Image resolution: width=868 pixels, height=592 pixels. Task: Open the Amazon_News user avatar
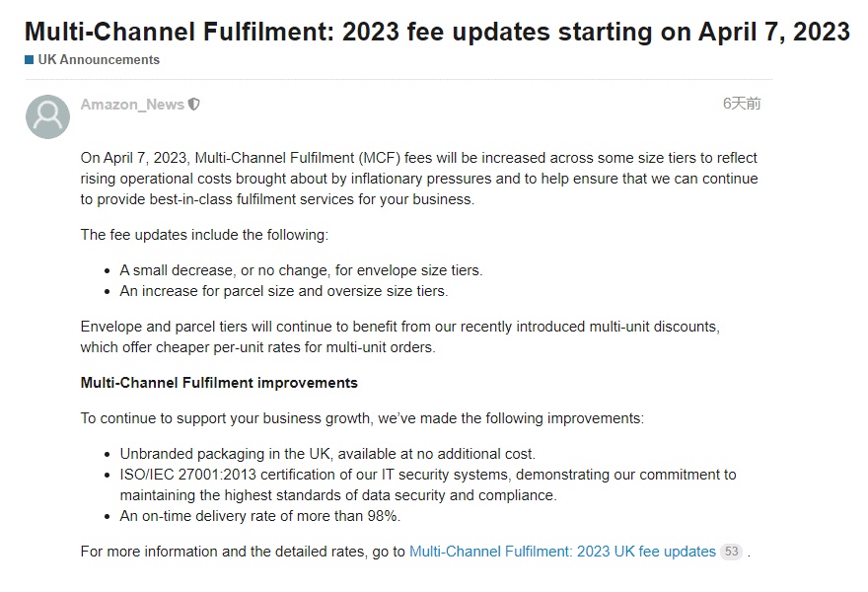tap(47, 116)
